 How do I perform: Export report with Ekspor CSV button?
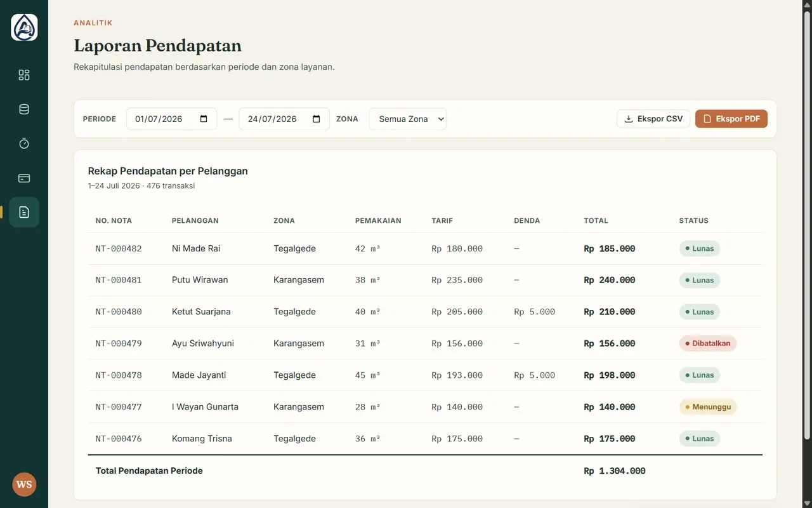click(x=653, y=119)
